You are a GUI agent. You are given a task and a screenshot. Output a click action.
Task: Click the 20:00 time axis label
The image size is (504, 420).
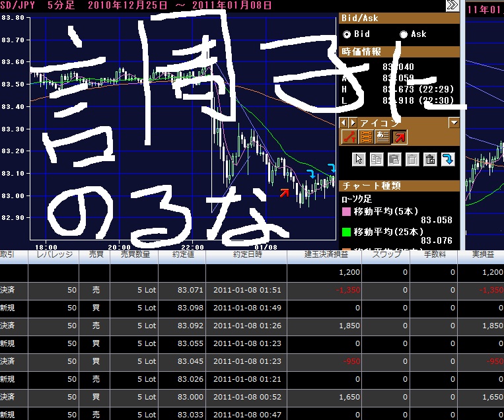click(120, 247)
